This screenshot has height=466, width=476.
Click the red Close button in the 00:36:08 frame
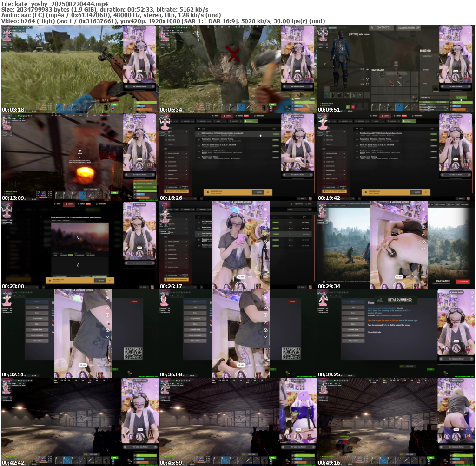[292, 302]
